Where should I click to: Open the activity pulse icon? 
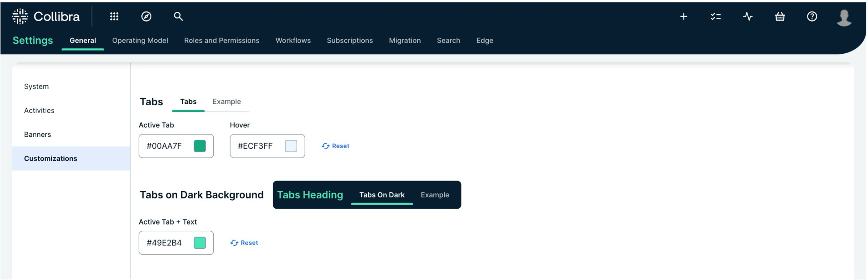748,16
